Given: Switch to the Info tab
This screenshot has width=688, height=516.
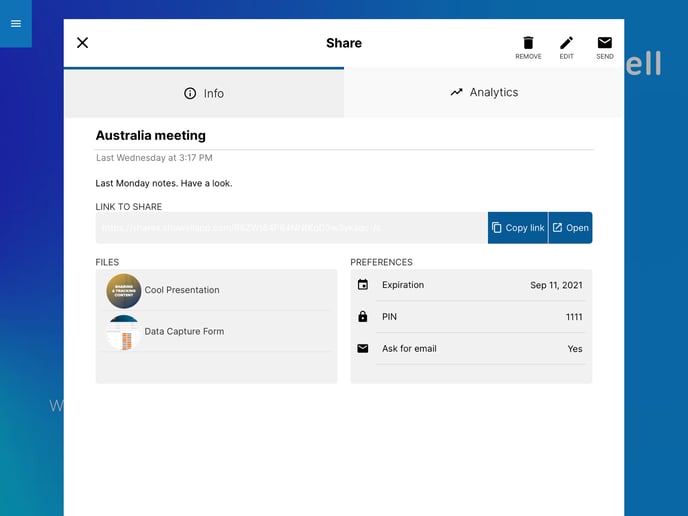Looking at the screenshot, I should pyautogui.click(x=204, y=93).
